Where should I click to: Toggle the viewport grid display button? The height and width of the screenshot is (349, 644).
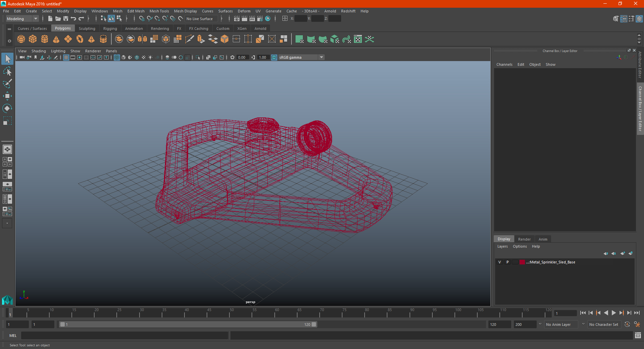tap(66, 57)
